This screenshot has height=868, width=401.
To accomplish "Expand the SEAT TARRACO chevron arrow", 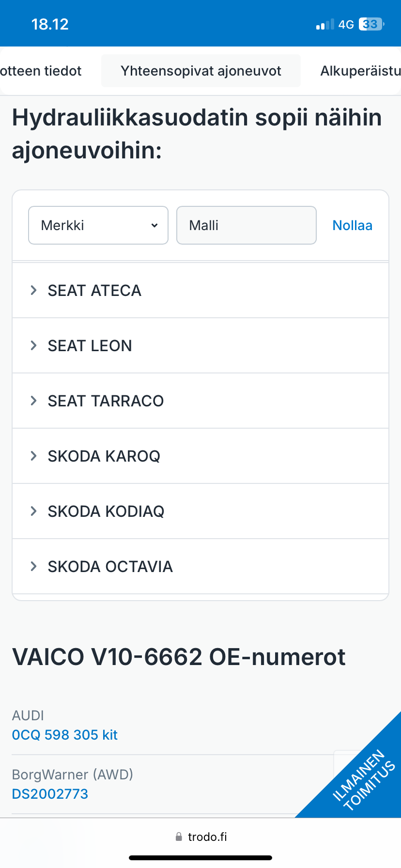I will click(33, 401).
